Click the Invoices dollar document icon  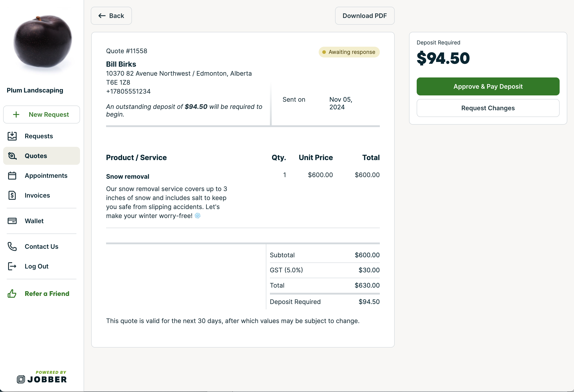(12, 195)
